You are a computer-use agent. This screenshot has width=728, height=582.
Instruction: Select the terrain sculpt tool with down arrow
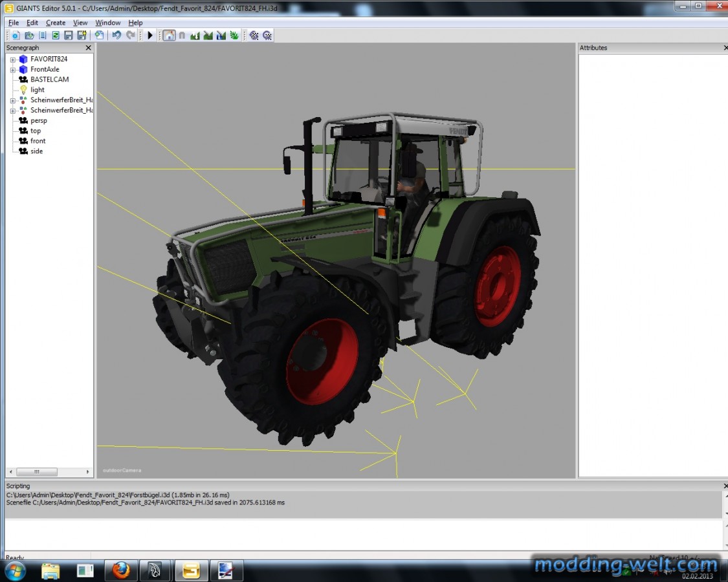click(x=195, y=36)
